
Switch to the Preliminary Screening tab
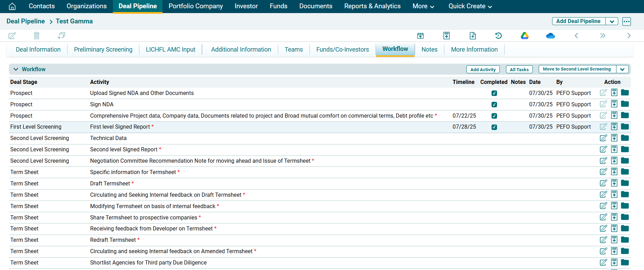tap(103, 50)
